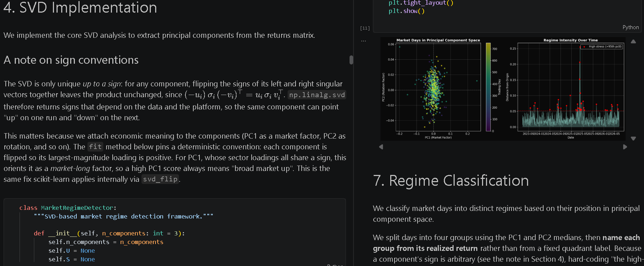The width and height of the screenshot is (644, 266).
Task: Click the svd_flip inline code
Action: click(x=160, y=179)
